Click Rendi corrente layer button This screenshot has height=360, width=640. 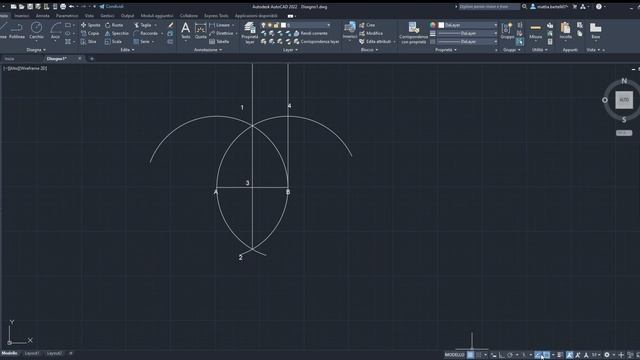point(311,33)
